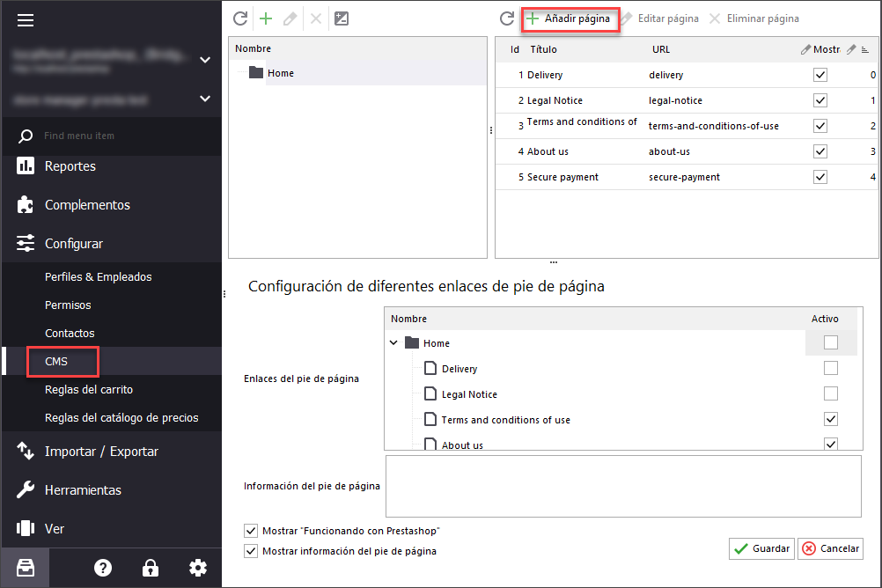The height and width of the screenshot is (588, 882).
Task: Toggle Mostrar checkbox for Delivery page
Action: tap(820, 75)
